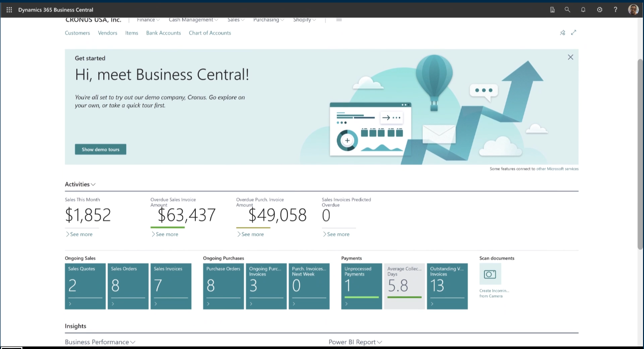
Task: Open the user profile avatar
Action: 633,10
